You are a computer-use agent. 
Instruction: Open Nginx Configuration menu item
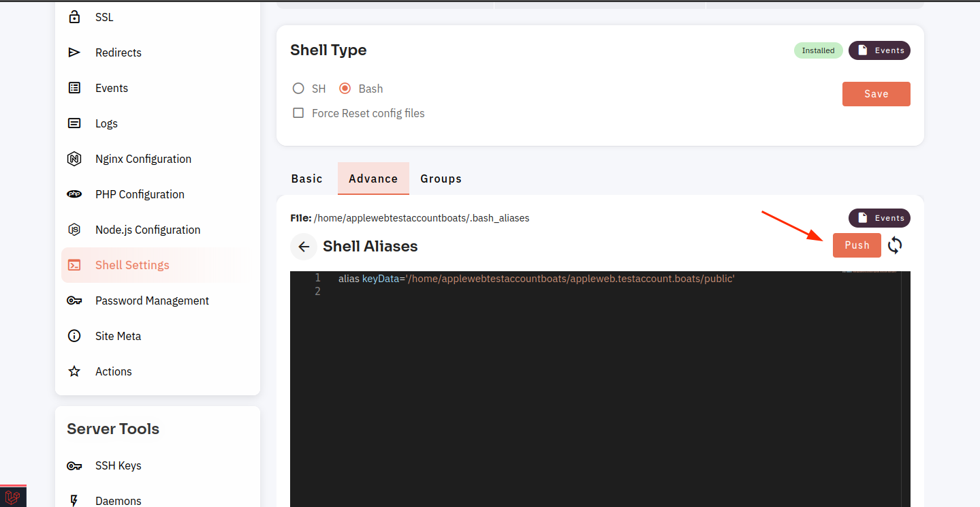[157, 159]
